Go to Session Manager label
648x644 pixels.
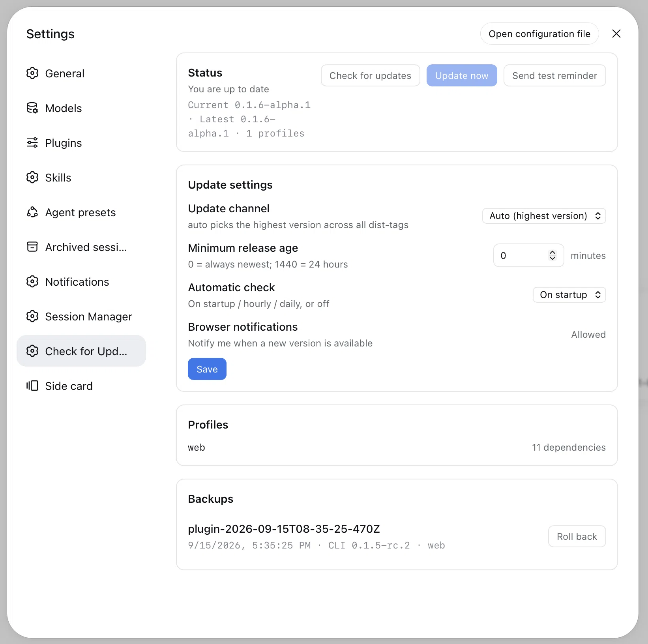tap(88, 316)
